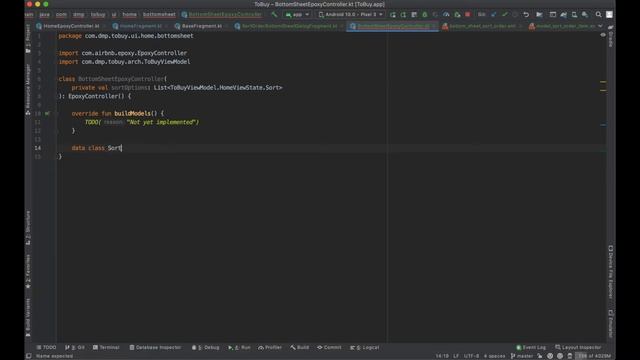Screen dimensions: 640x360
Task: Click the code inspection eye icon
Action: pos(603,35)
